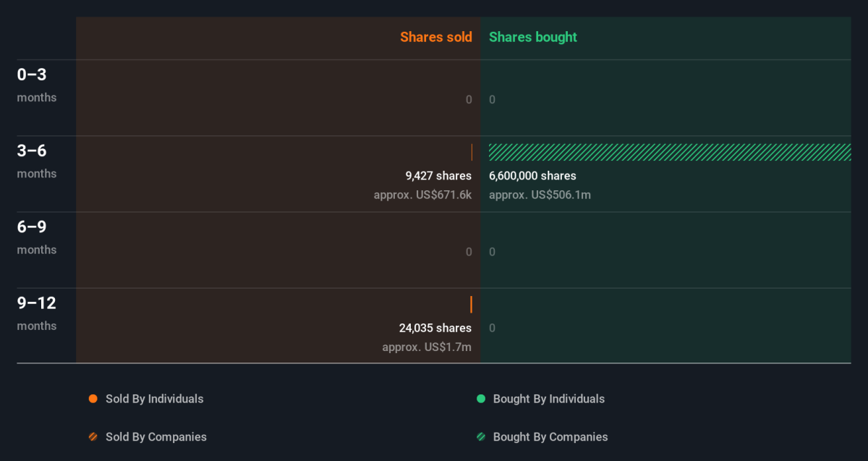Toggle the Sold By Individuals legend label
Image resolution: width=868 pixels, height=461 pixels.
click(x=155, y=399)
